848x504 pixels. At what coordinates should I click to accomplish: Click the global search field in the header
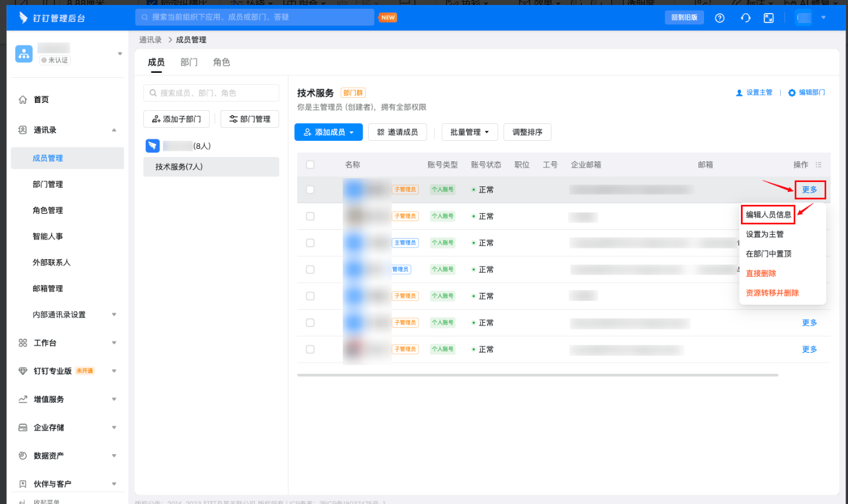[254, 17]
